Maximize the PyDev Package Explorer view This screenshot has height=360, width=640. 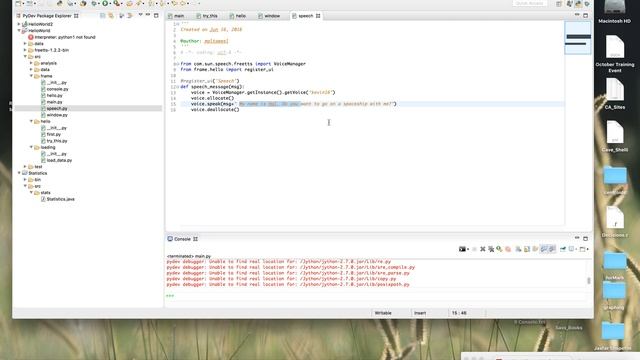[x=156, y=16]
